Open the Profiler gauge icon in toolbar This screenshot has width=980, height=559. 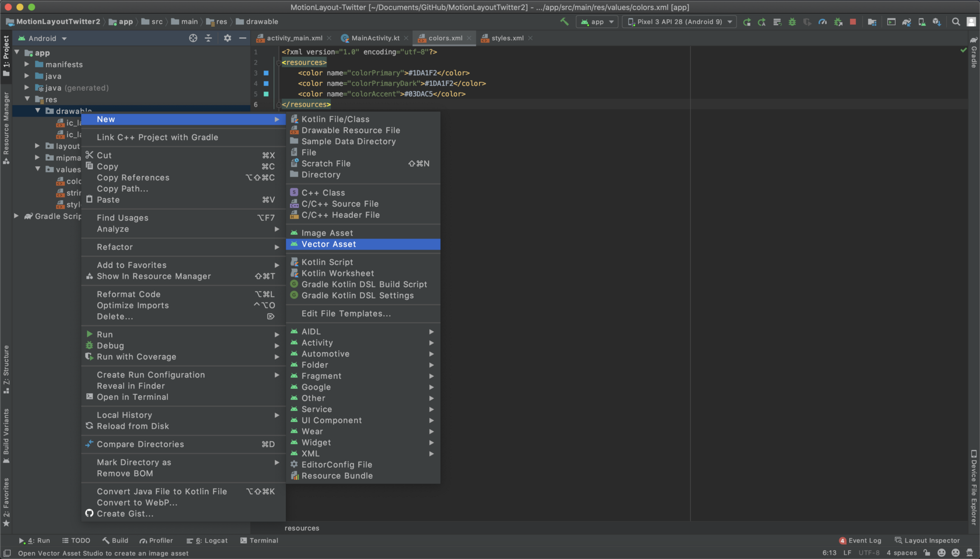(823, 22)
